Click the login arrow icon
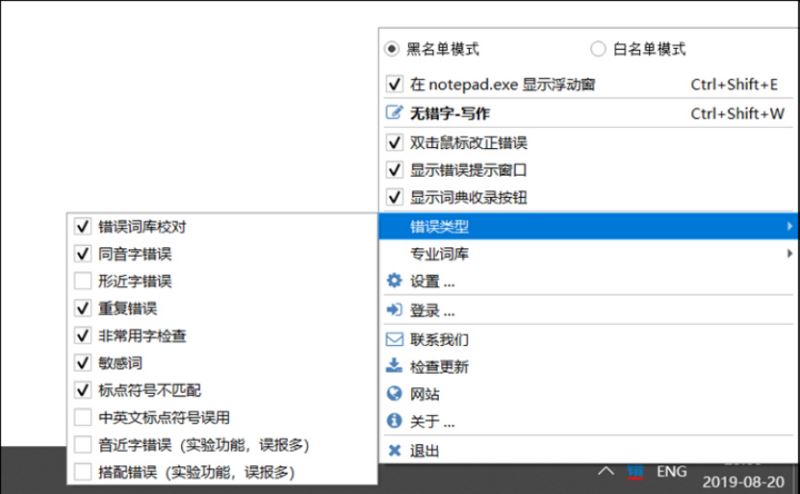The width and height of the screenshot is (800, 494). (394, 309)
